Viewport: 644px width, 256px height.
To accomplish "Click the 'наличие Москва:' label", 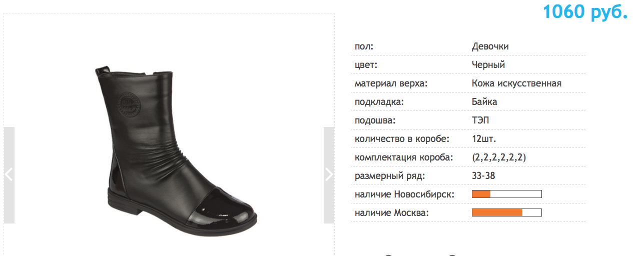I will pos(392,213).
